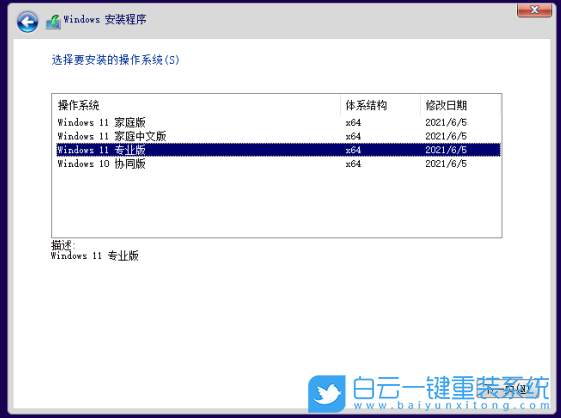
Task: Select Windows 11 专业版 row
Action: click(278, 150)
